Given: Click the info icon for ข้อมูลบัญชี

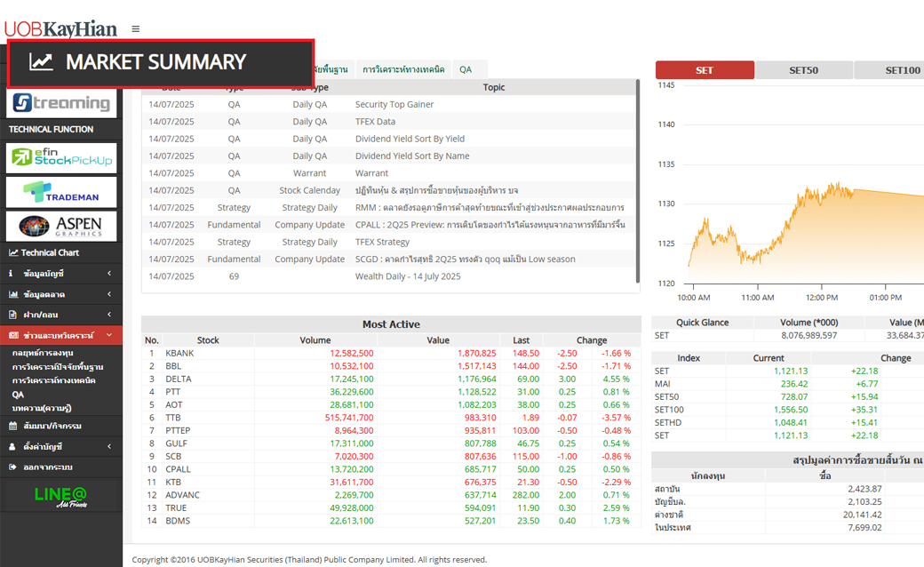Looking at the screenshot, I should pyautogui.click(x=11, y=274).
